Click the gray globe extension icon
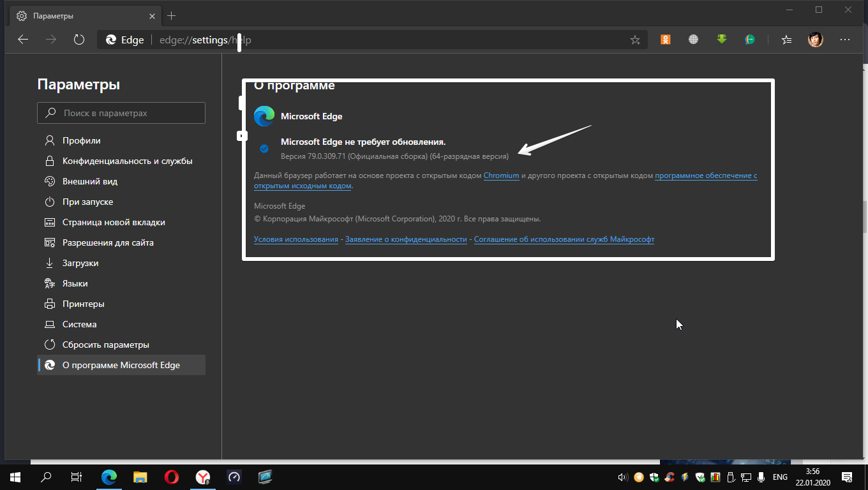 point(694,40)
